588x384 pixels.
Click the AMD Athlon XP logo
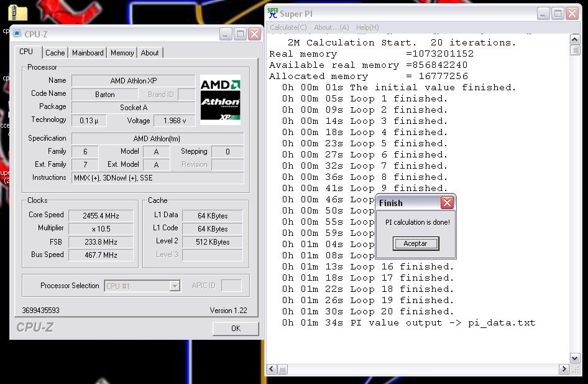[x=220, y=100]
